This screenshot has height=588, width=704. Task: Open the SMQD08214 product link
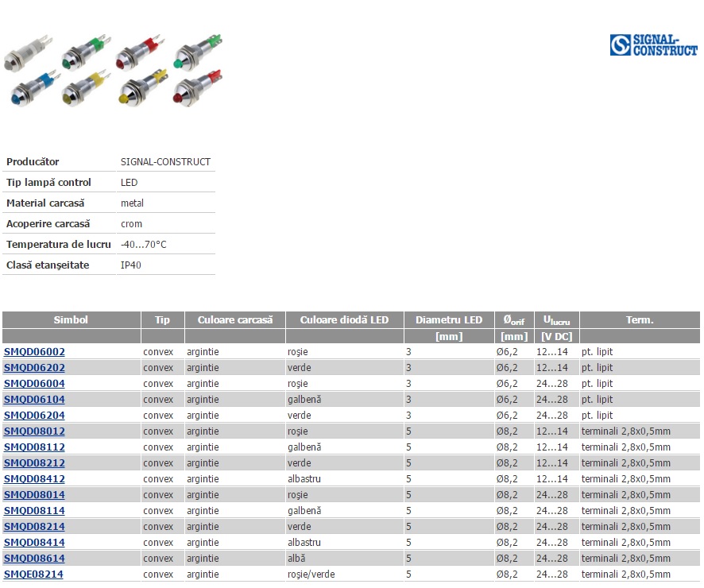click(35, 527)
